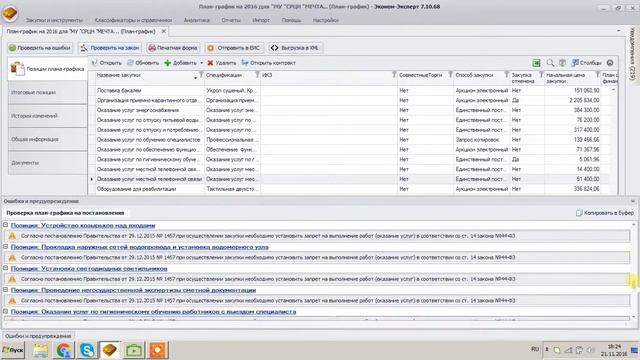Screen dimensions: 640x360
Task: Open link Позиция: Прокладка наружных сетей водопровода
Action: pyautogui.click(x=140, y=247)
